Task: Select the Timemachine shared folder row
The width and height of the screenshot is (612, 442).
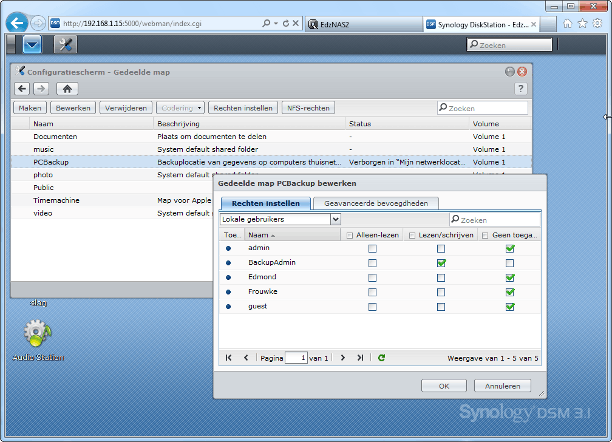Action: click(x=112, y=200)
